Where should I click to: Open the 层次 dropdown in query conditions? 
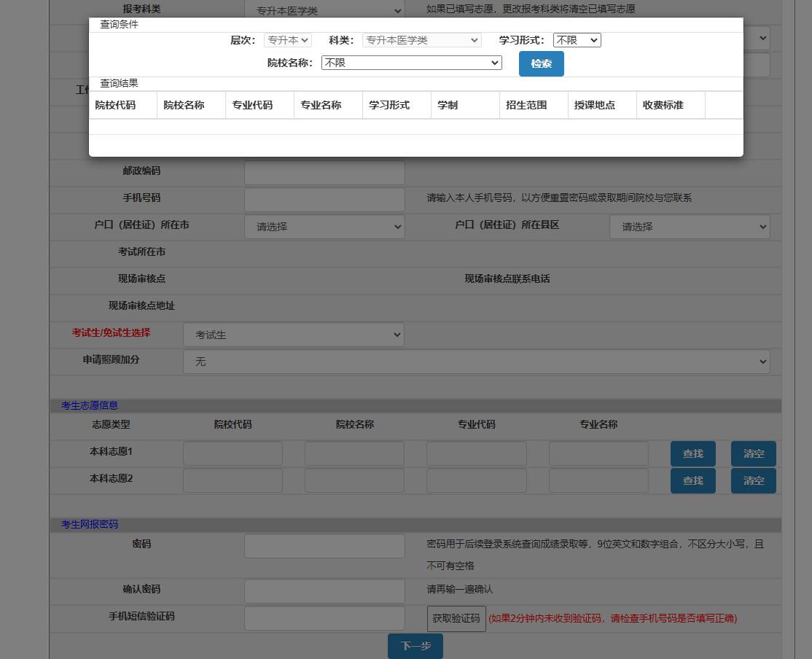(287, 40)
